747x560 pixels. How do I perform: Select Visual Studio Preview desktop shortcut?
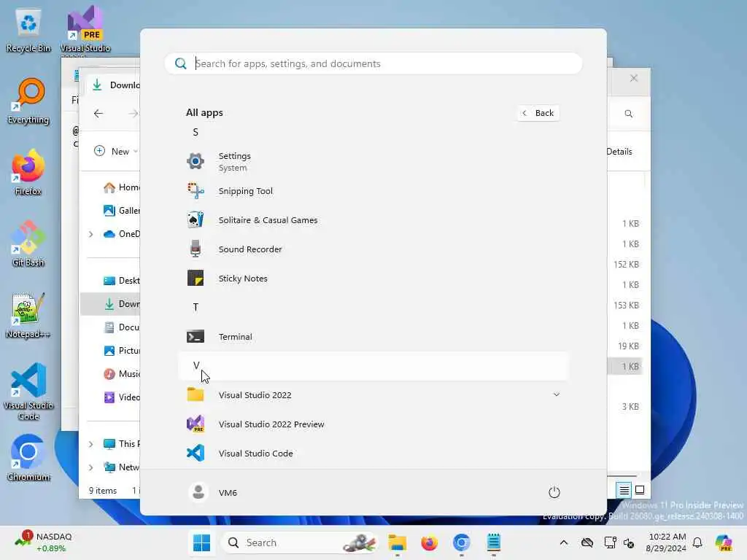pyautogui.click(x=85, y=31)
